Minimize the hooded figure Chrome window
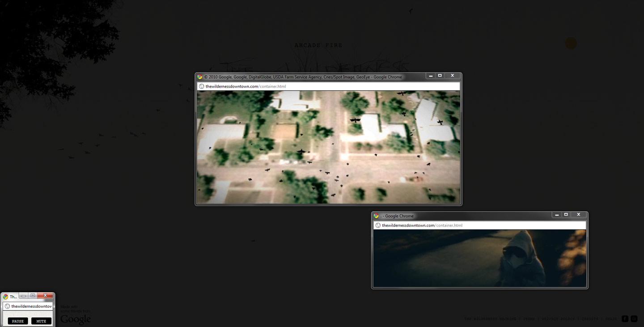Viewport: 644px width, 327px height. pos(557,215)
